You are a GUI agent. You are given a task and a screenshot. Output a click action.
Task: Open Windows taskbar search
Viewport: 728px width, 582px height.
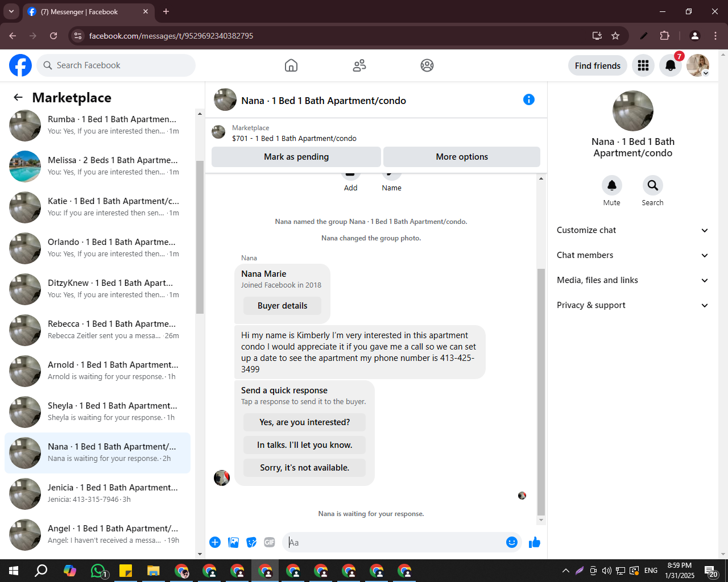pyautogui.click(x=42, y=571)
